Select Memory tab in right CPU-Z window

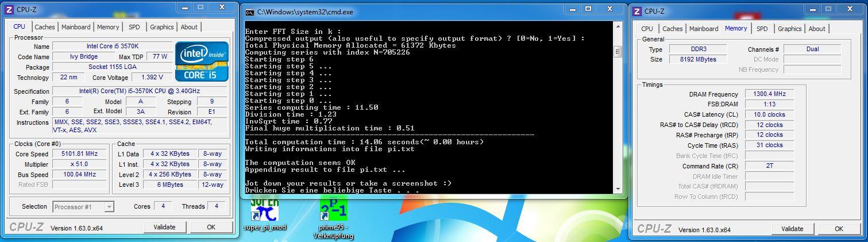[736, 28]
